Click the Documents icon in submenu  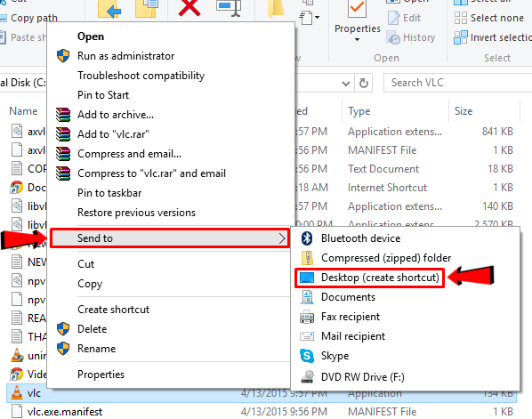click(307, 297)
